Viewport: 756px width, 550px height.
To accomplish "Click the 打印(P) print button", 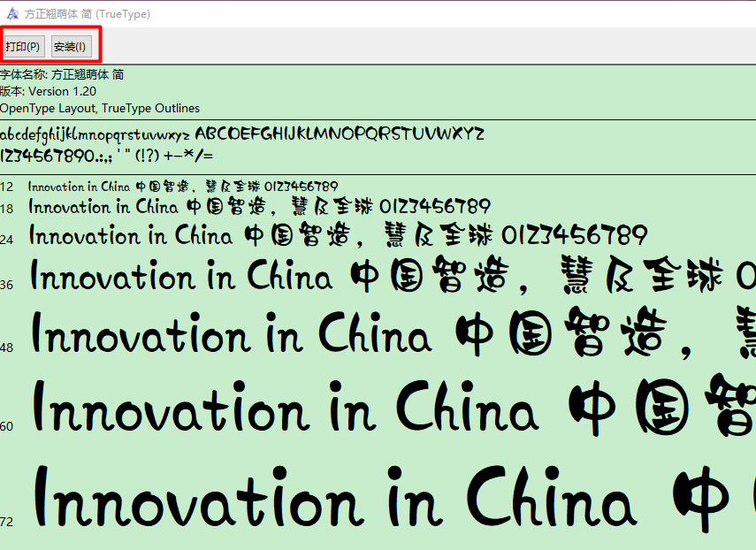I will [25, 47].
